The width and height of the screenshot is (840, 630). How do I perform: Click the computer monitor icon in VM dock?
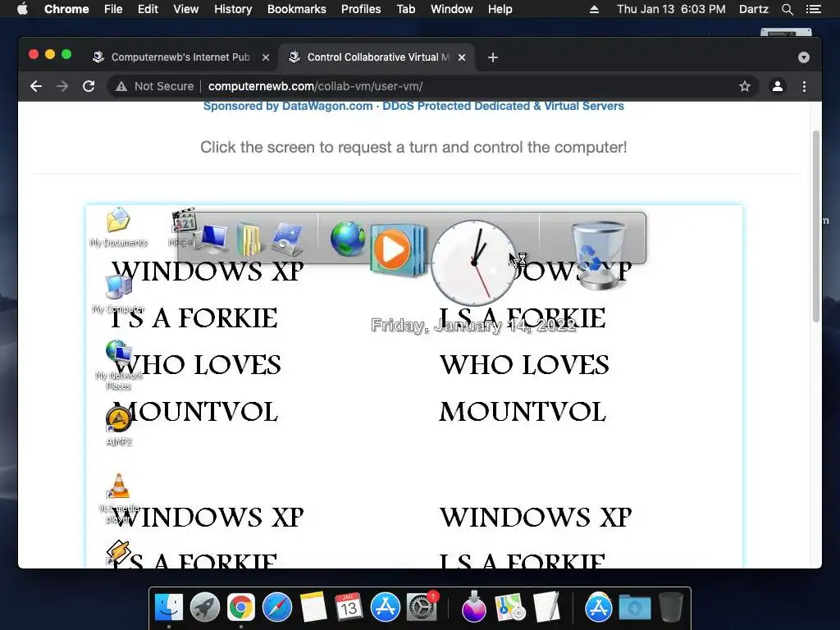tap(212, 240)
